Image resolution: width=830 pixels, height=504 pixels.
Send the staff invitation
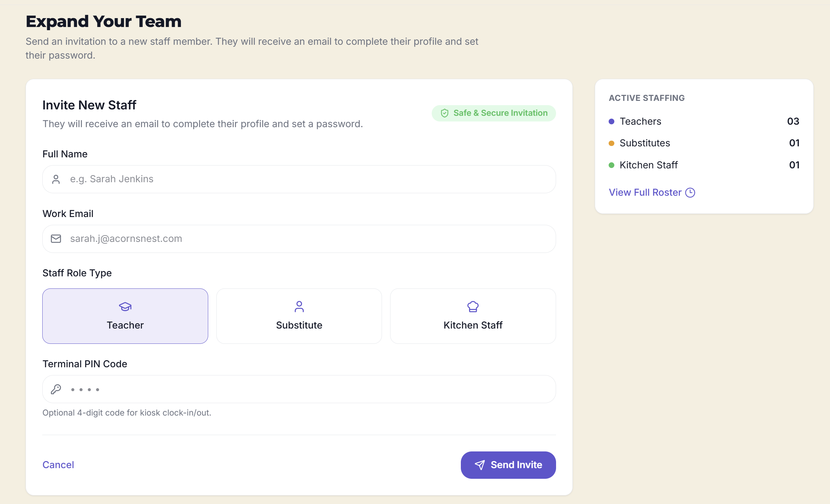[x=508, y=465]
